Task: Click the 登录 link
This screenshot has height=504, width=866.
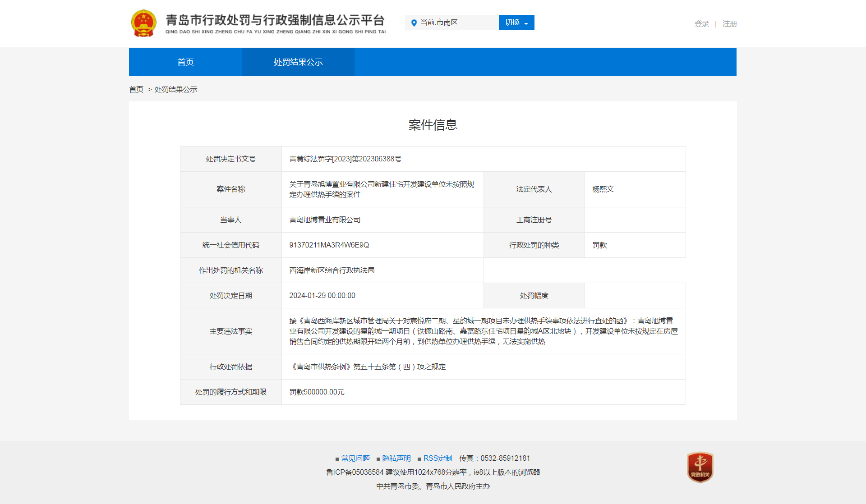Action: tap(701, 23)
